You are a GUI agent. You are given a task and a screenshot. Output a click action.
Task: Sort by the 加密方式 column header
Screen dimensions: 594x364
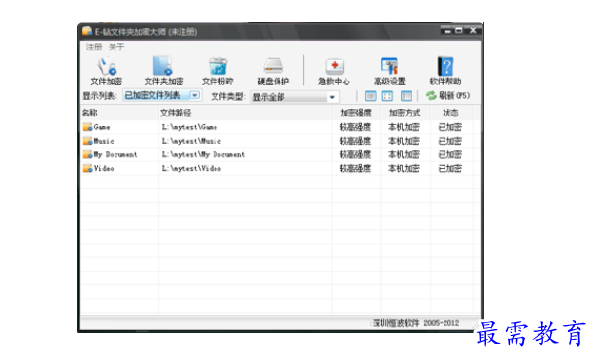tap(406, 113)
